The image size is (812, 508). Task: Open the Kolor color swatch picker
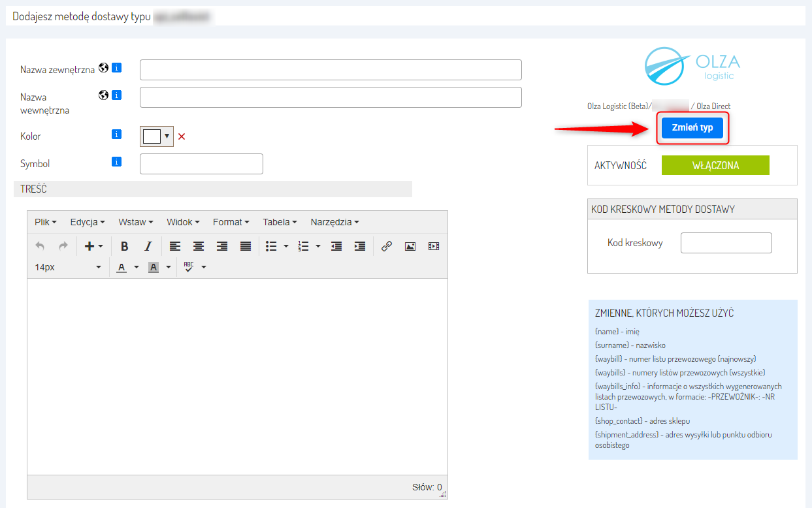click(156, 136)
